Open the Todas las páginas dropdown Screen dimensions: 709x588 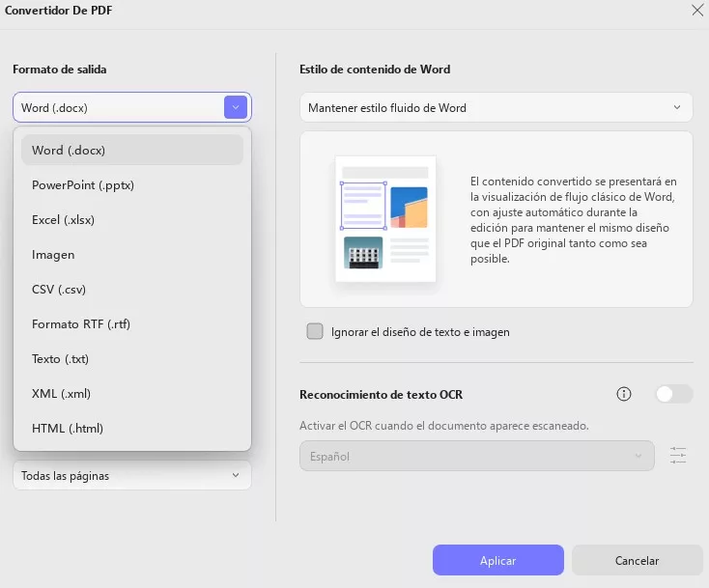pos(132,475)
